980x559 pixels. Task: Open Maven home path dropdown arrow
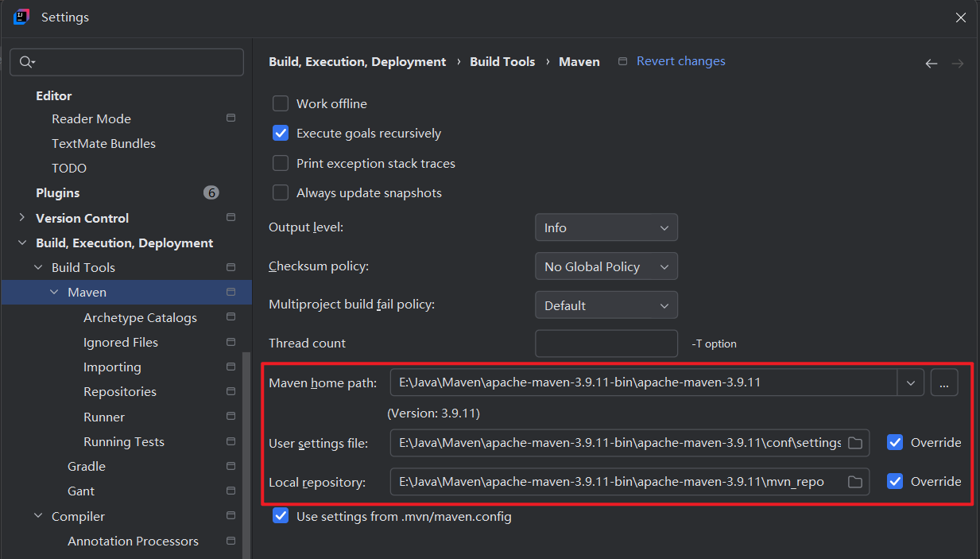910,382
